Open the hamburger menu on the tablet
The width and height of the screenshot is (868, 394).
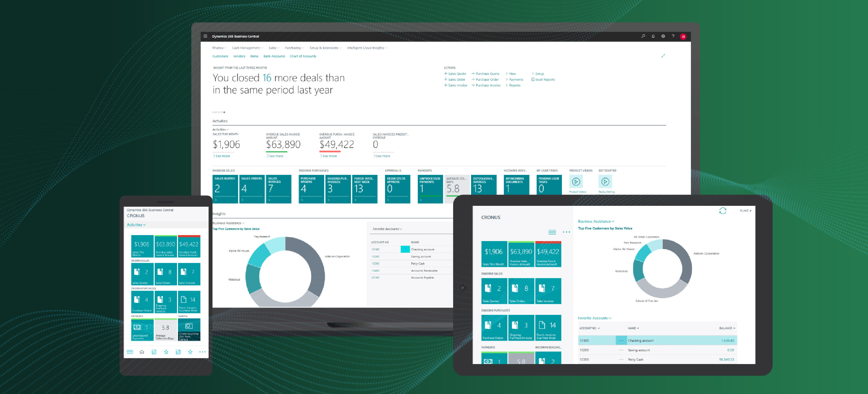[552, 232]
